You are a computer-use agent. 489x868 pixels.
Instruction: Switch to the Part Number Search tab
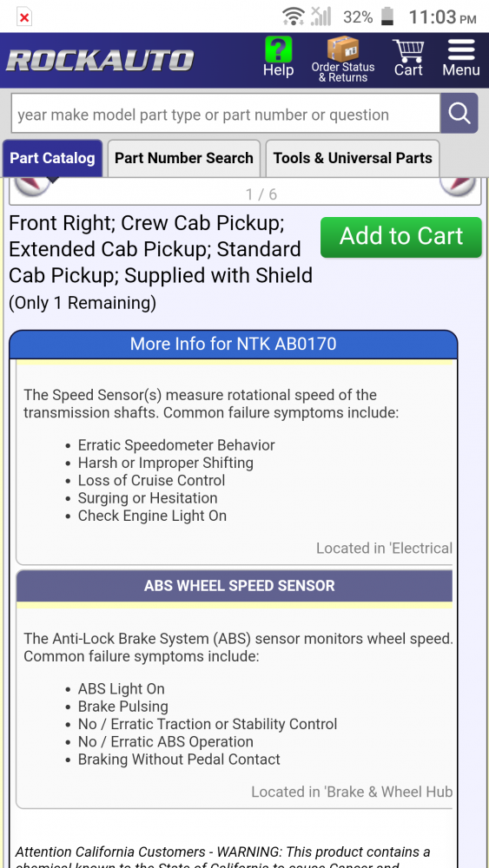point(184,158)
